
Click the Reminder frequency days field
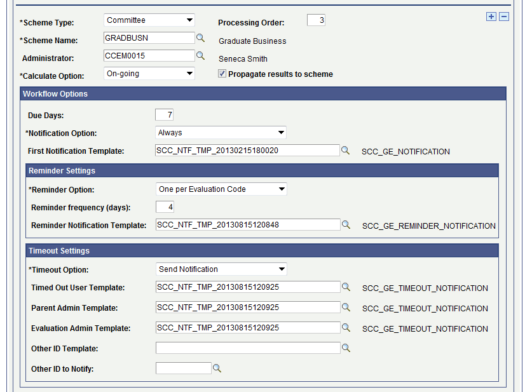click(x=165, y=207)
